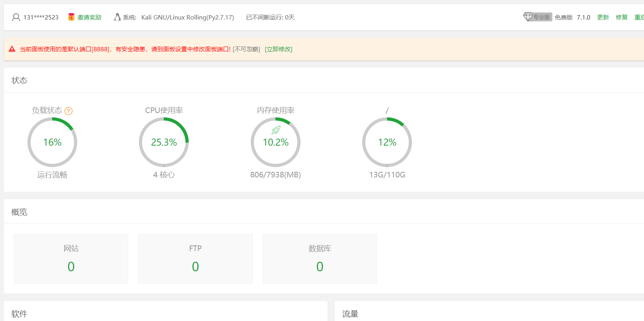This screenshot has height=321, width=644.
Task: Open the FTP overview card
Action: 195,259
